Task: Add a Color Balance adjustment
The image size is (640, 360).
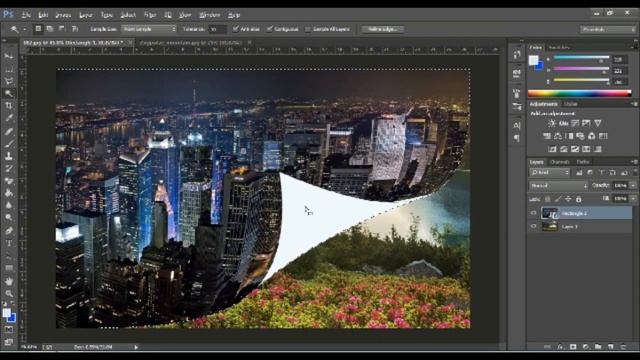Action: click(x=558, y=136)
